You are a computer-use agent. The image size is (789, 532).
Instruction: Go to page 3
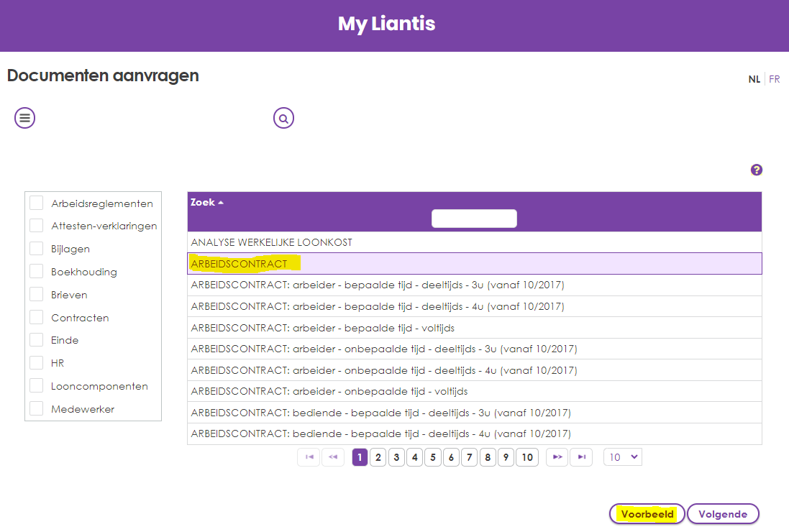coord(396,457)
